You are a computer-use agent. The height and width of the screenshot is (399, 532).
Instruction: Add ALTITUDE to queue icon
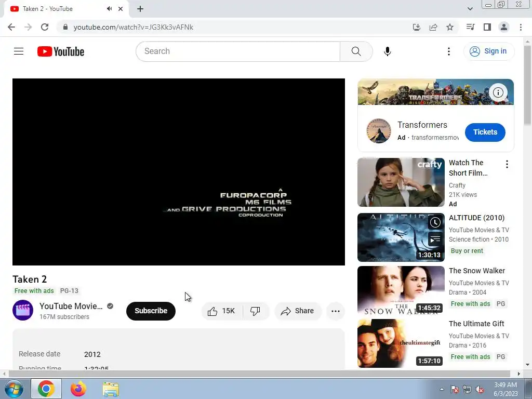tap(435, 239)
